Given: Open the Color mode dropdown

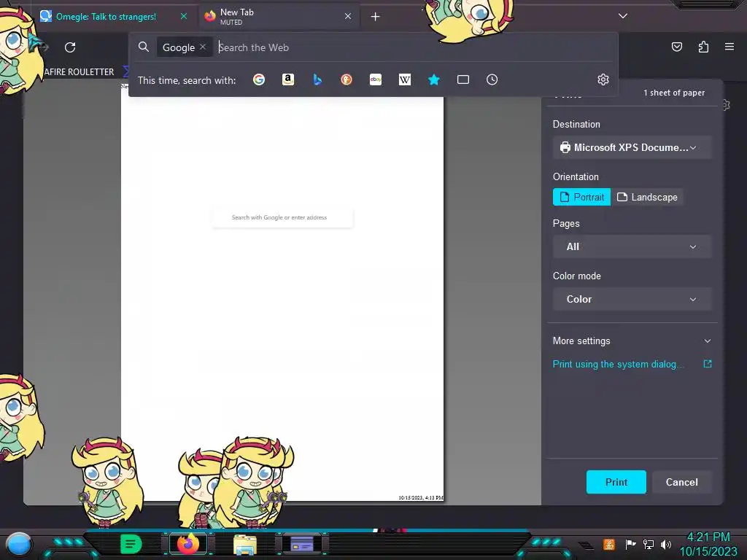Looking at the screenshot, I should point(632,299).
